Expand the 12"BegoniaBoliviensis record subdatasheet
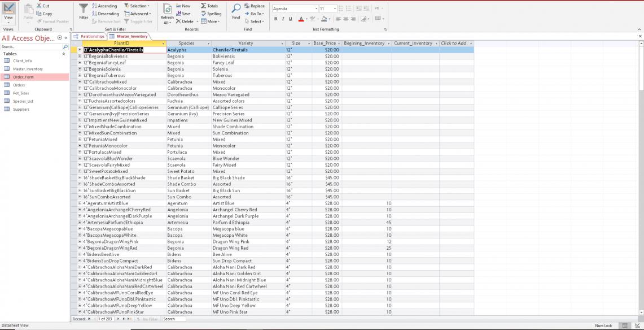Viewport: 644px width, 330px height. point(80,57)
